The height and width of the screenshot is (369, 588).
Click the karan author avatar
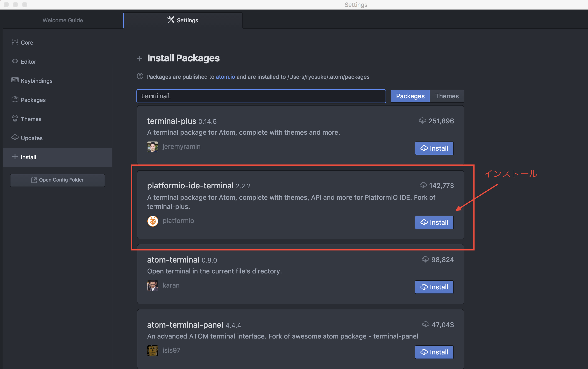click(x=153, y=286)
